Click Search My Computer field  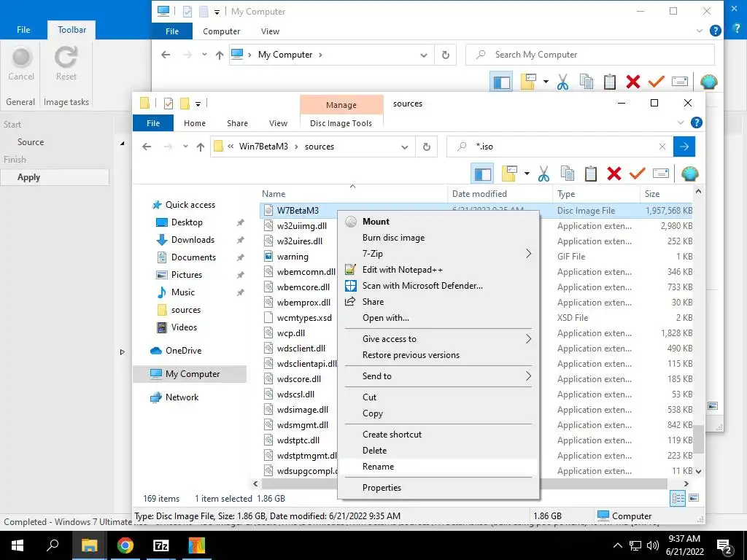pos(589,55)
